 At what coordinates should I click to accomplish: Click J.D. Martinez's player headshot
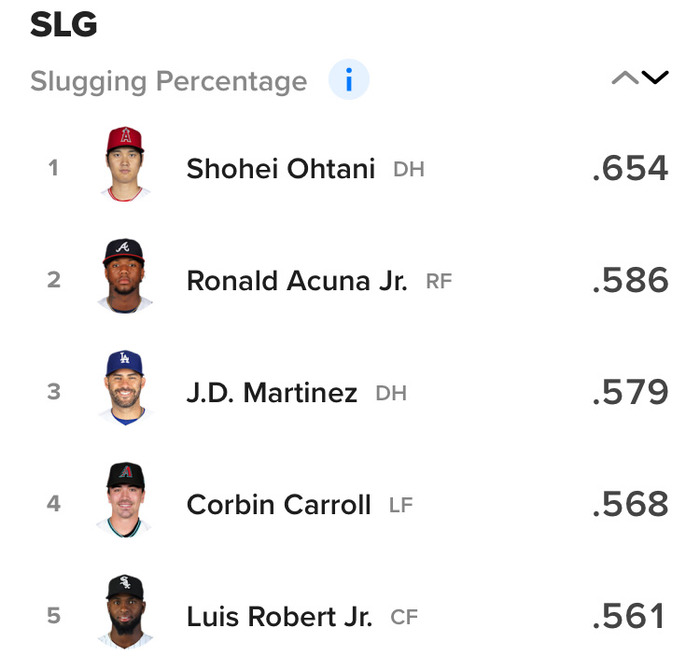coord(126,391)
